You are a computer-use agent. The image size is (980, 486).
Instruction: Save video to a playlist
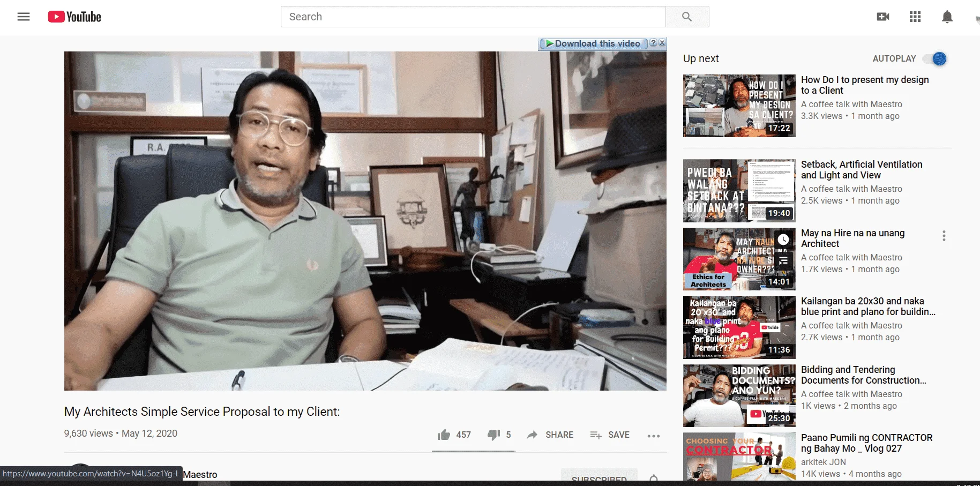click(610, 435)
